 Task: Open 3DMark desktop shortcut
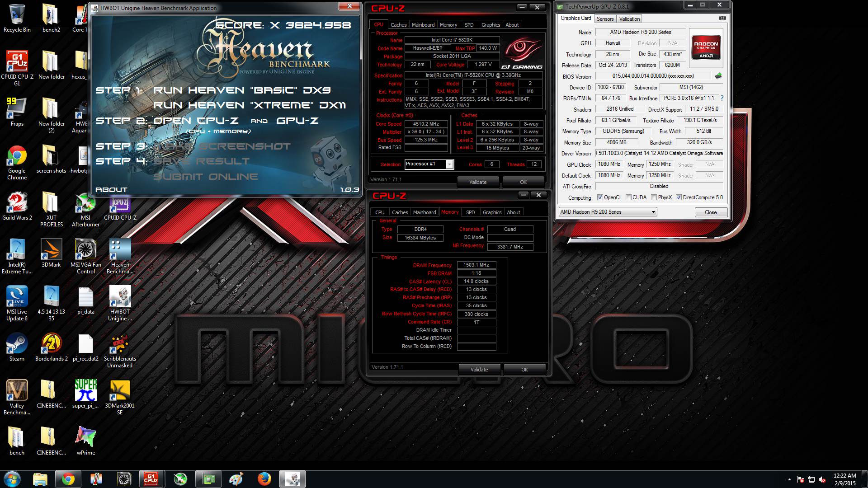click(51, 253)
